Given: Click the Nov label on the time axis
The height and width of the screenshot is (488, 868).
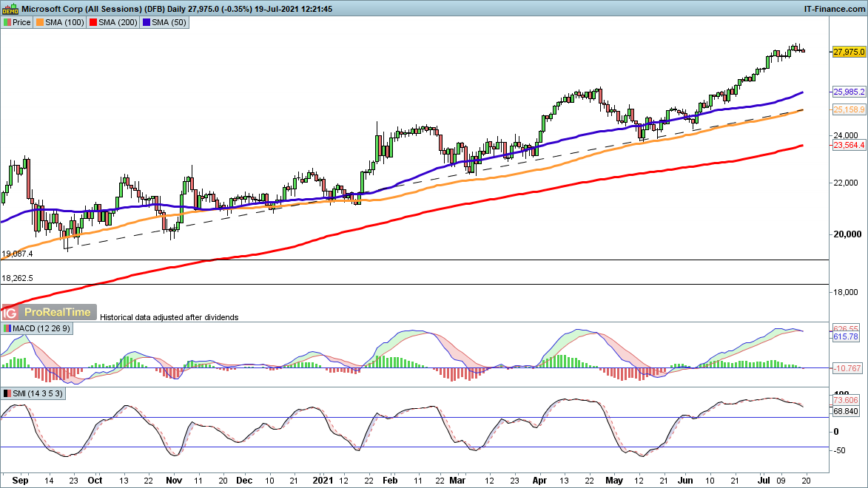Looking at the screenshot, I should pyautogui.click(x=174, y=481).
